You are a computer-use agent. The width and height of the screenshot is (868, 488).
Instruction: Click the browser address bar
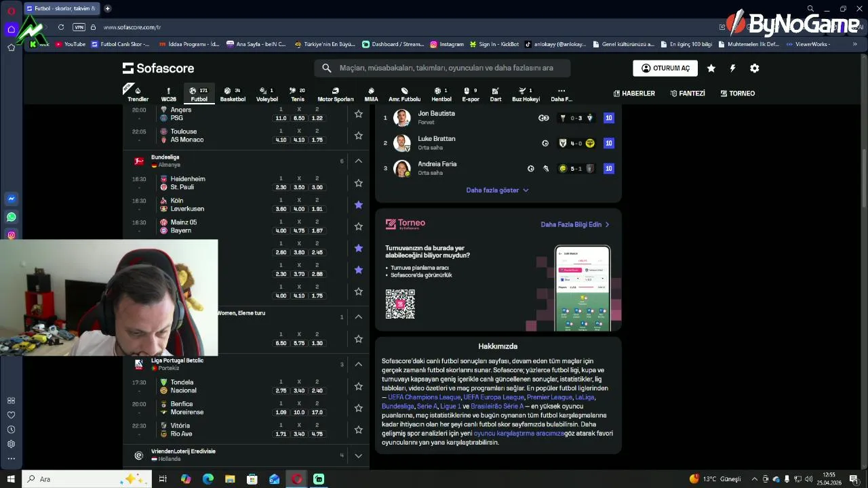[407, 27]
